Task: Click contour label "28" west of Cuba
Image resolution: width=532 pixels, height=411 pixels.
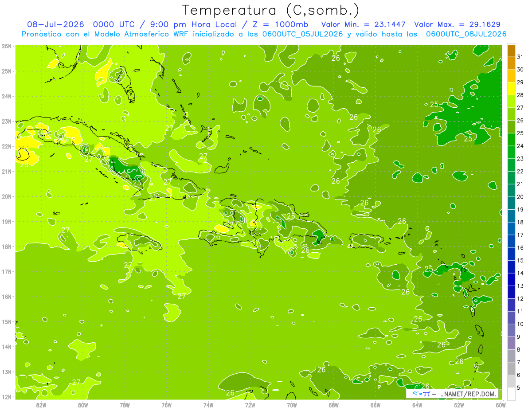Action: pos(24,164)
